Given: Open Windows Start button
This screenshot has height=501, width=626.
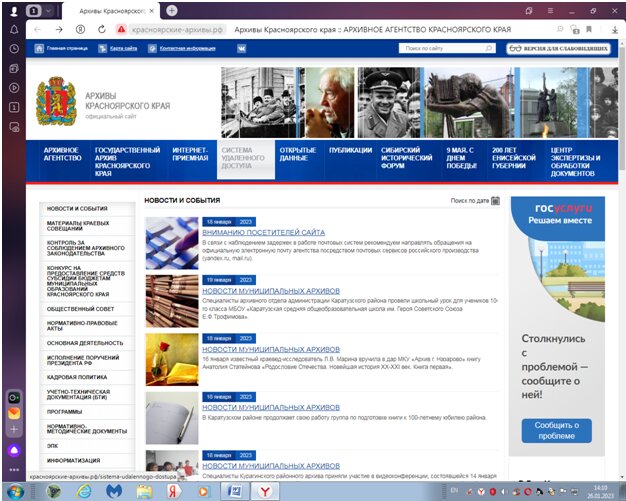Looking at the screenshot, I should point(15,491).
